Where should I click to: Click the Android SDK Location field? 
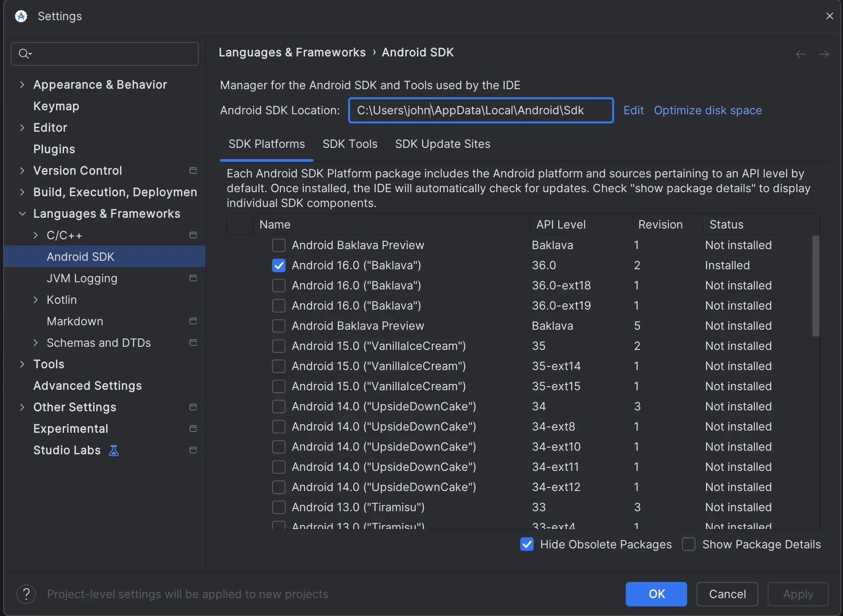(x=481, y=110)
